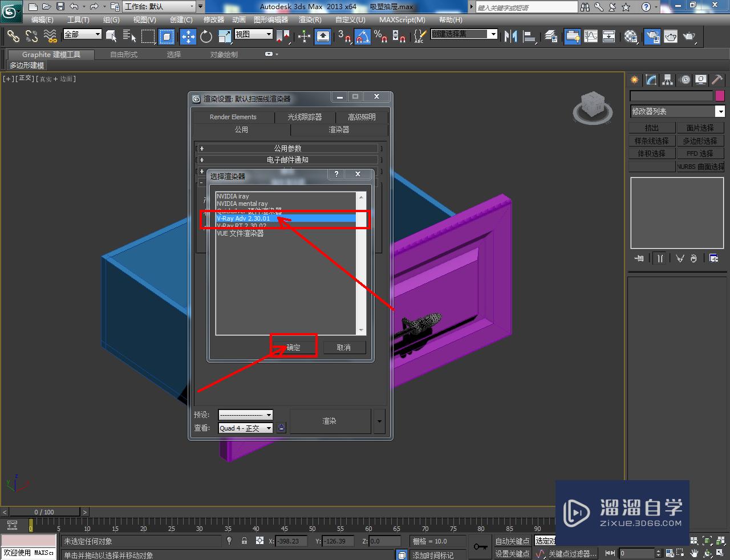Screen dimensions: 730x560
Task: Toggle Window/Crossing selection mode
Action: pyautogui.click(x=167, y=36)
